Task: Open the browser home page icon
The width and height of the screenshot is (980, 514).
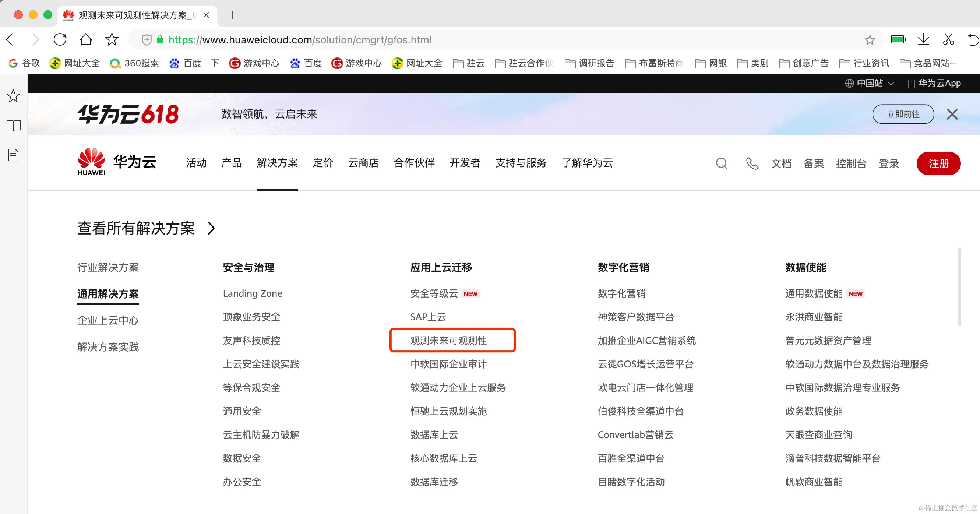Action: click(86, 39)
